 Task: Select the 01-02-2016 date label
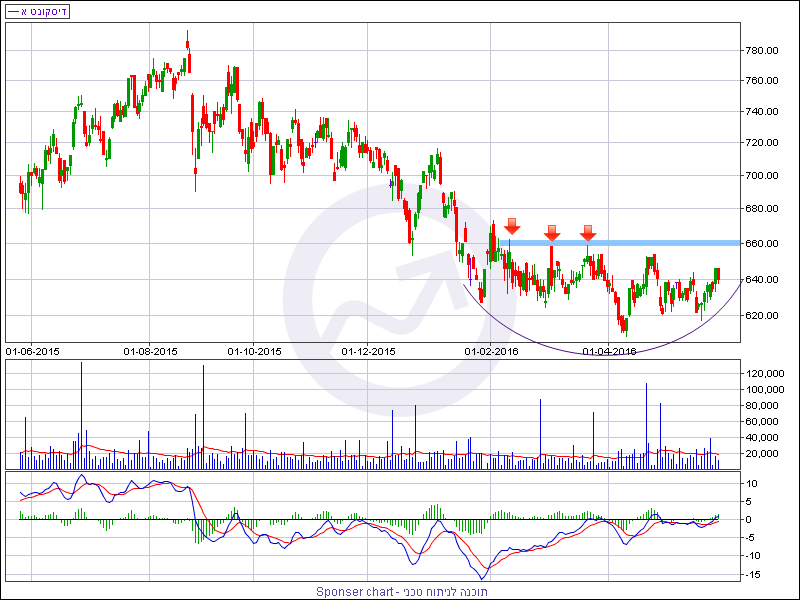[x=491, y=351]
